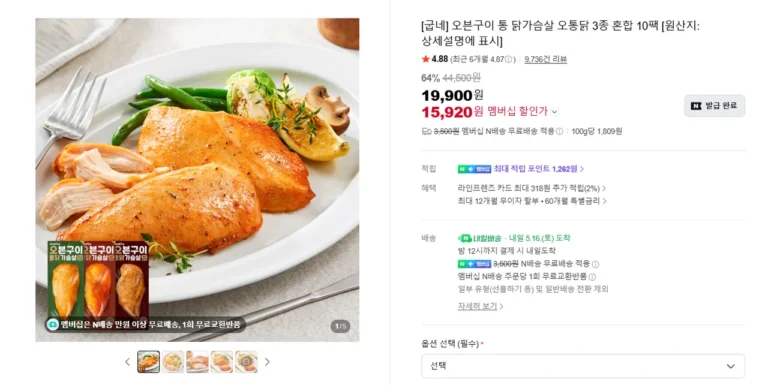
Task: Open the 옵션 선택 dropdown labeled 선택
Action: [583, 366]
